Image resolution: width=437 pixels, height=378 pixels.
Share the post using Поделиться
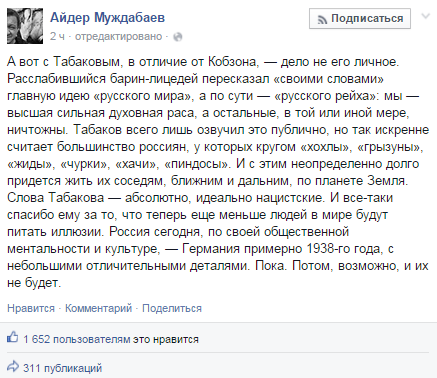pos(172,308)
